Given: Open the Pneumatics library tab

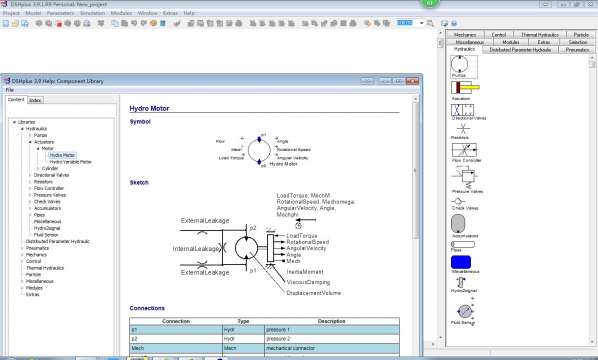Looking at the screenshot, I should pyautogui.click(x=577, y=50).
